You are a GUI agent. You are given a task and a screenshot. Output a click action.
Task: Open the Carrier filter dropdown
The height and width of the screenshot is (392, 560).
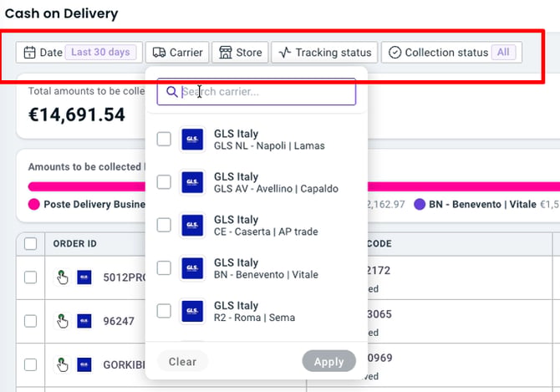click(177, 53)
